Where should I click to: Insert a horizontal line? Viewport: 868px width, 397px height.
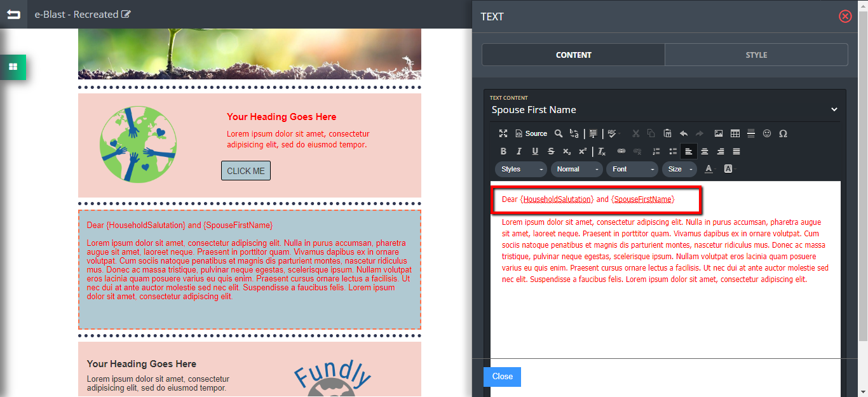point(751,133)
